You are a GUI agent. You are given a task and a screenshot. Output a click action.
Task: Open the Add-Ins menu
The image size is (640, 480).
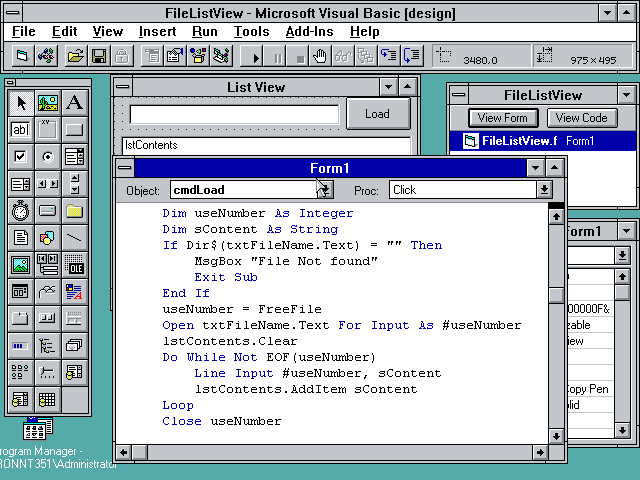coord(309,31)
